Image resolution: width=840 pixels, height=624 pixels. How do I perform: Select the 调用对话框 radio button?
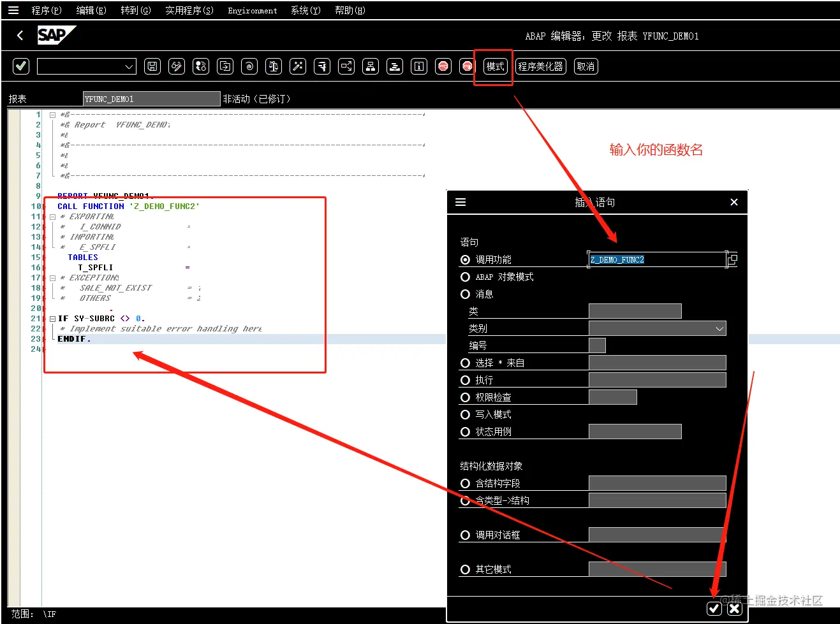point(465,535)
